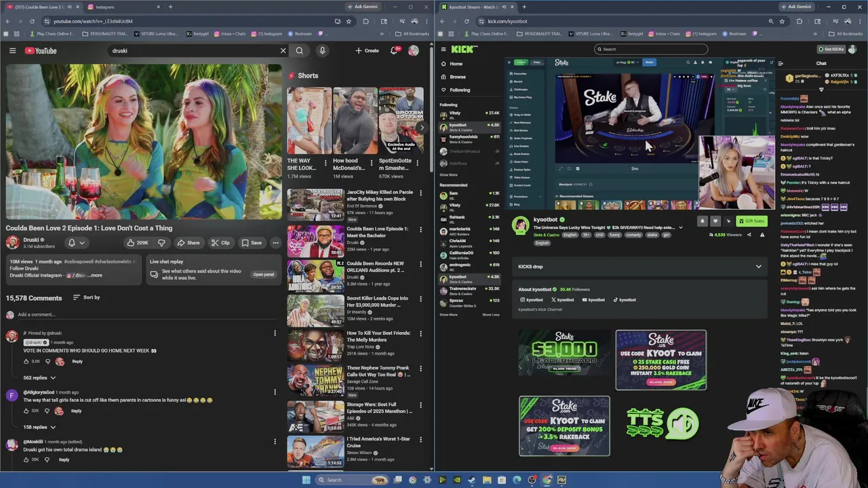The image size is (868, 488).
Task: Click Show More under Kick Following list
Action: (x=448, y=175)
